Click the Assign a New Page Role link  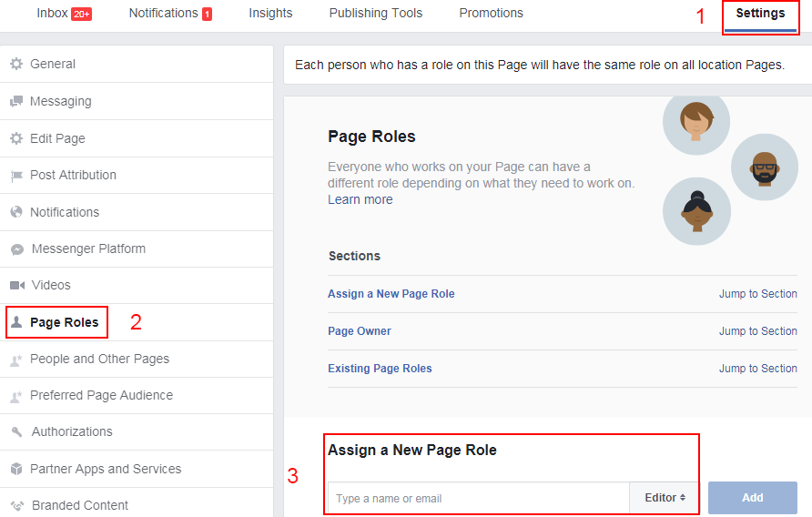[x=391, y=294]
